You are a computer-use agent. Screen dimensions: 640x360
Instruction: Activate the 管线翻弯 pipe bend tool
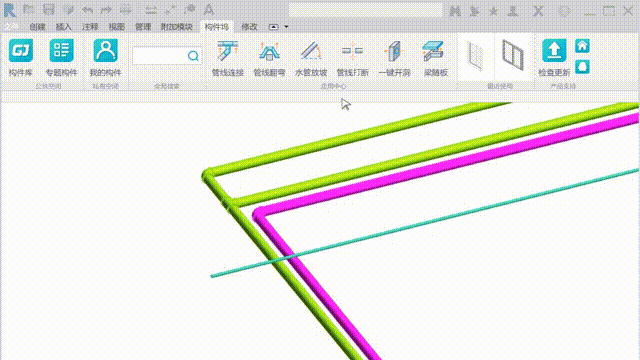[269, 58]
